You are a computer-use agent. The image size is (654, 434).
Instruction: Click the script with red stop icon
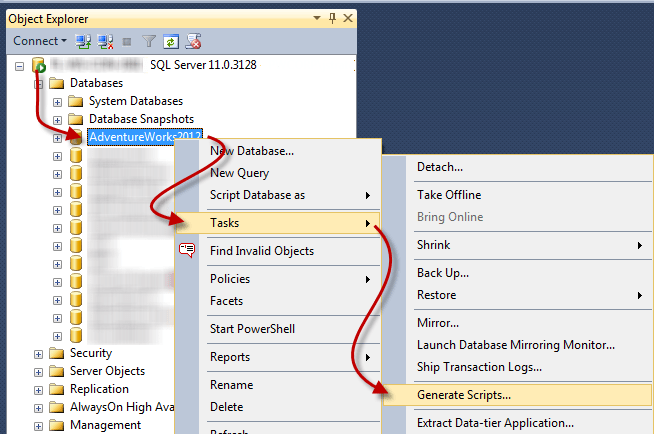[194, 41]
